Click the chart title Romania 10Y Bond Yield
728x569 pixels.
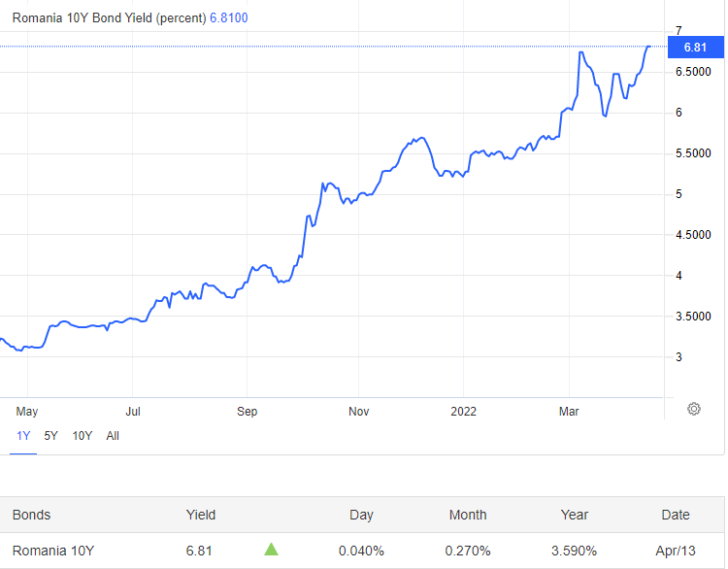109,18
